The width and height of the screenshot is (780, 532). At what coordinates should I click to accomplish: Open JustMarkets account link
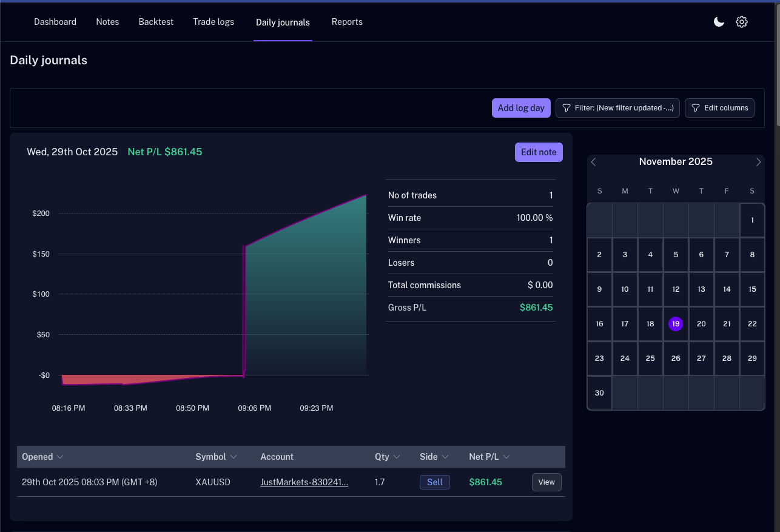click(304, 482)
